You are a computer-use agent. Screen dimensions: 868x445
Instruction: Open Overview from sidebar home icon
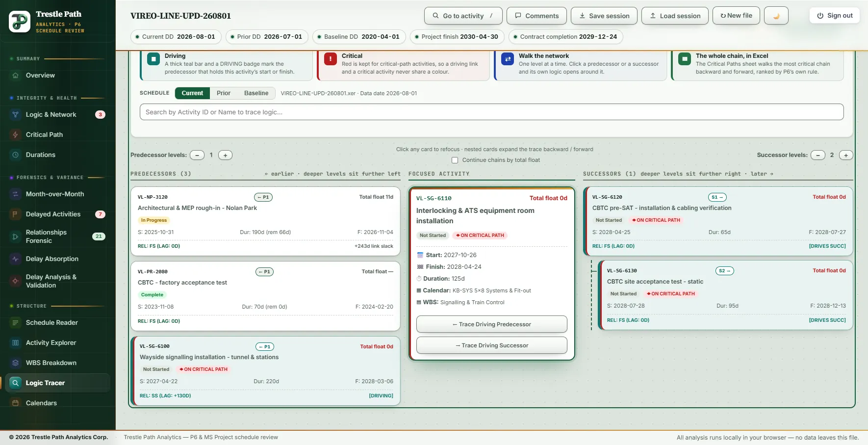click(15, 76)
